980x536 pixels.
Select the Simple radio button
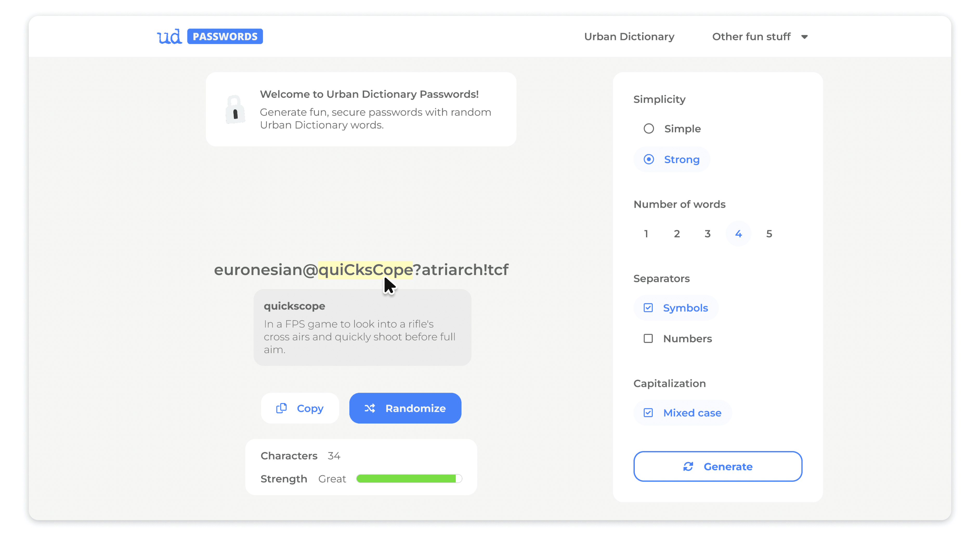coord(649,129)
